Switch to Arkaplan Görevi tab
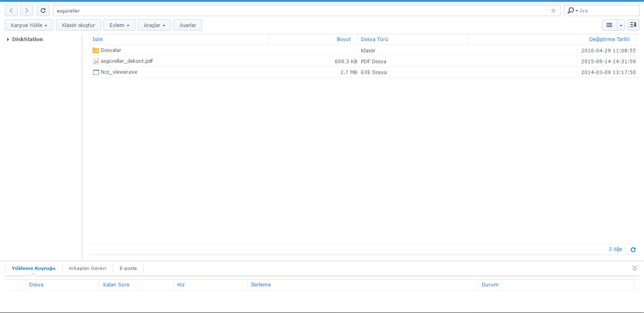The height and width of the screenshot is (313, 644). pos(87,268)
